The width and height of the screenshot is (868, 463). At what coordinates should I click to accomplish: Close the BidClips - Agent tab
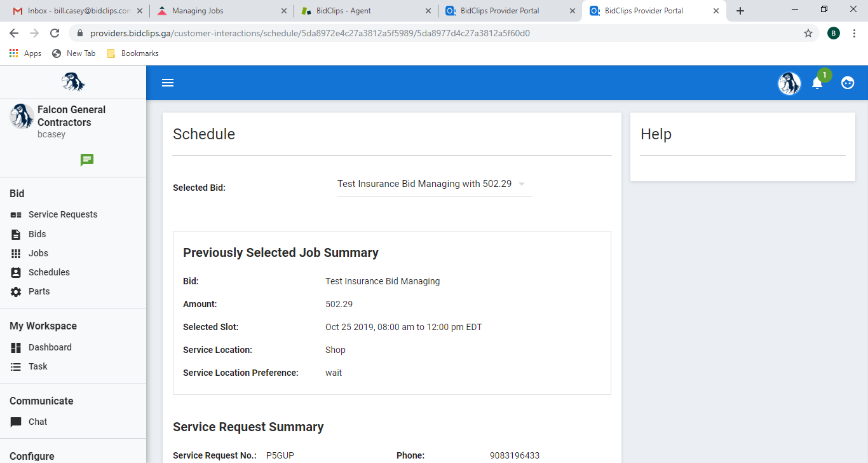pyautogui.click(x=428, y=11)
